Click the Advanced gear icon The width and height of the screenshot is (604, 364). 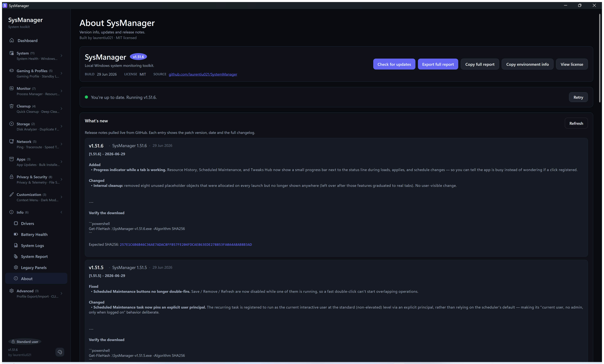coord(12,291)
